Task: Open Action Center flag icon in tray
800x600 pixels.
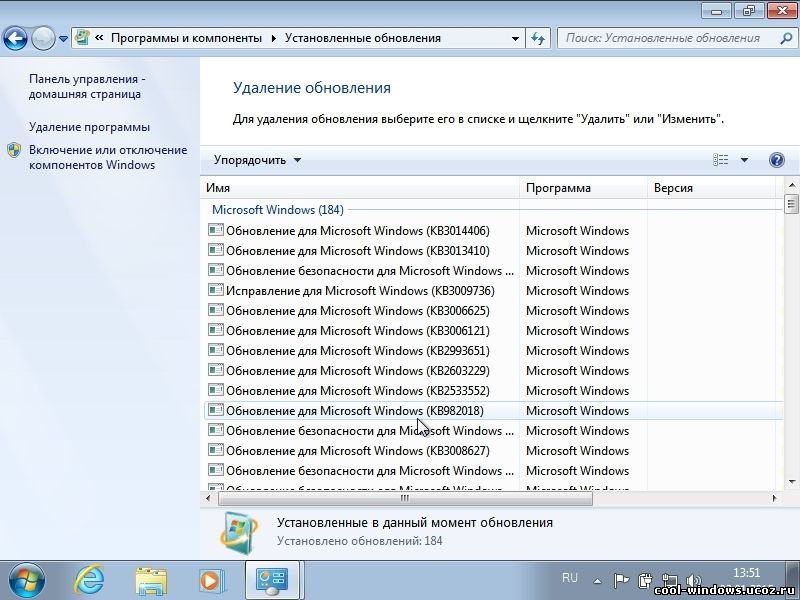Action: pyautogui.click(x=621, y=580)
